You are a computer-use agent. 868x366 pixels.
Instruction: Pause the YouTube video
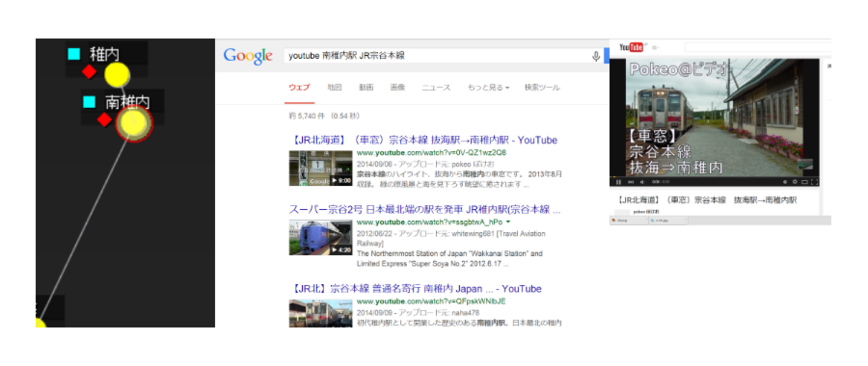pos(618,182)
